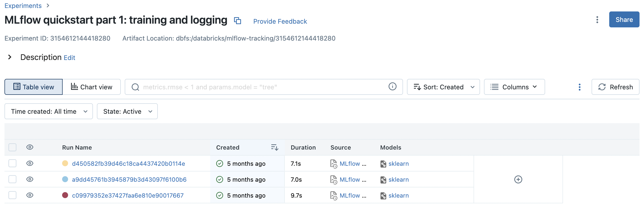Hide run a9dd45761b3945 using its eye icon
The height and width of the screenshot is (219, 644).
coord(30,179)
